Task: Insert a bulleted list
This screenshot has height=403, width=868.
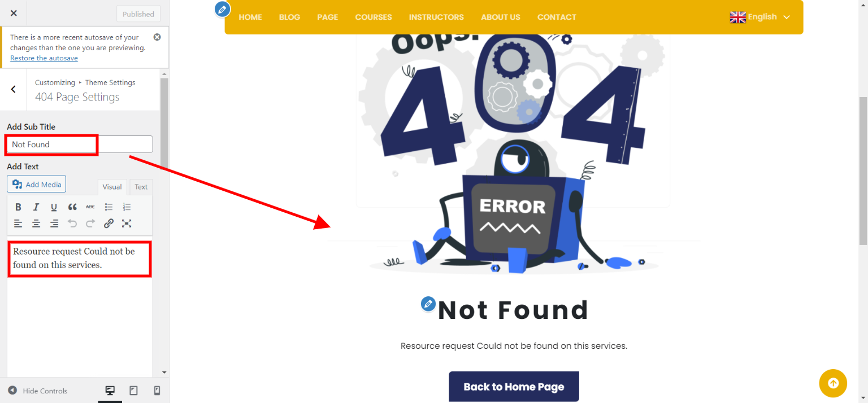Action: tap(108, 207)
